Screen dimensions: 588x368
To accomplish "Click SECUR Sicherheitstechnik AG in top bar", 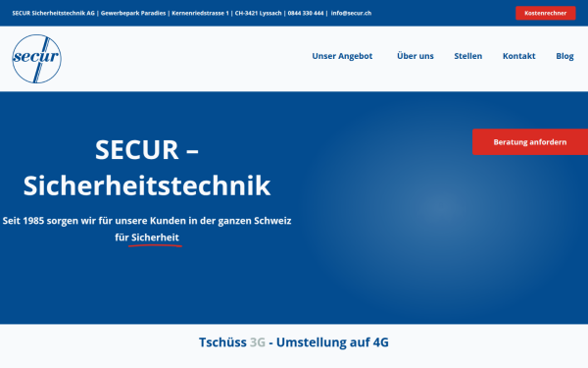I will click(x=53, y=13).
